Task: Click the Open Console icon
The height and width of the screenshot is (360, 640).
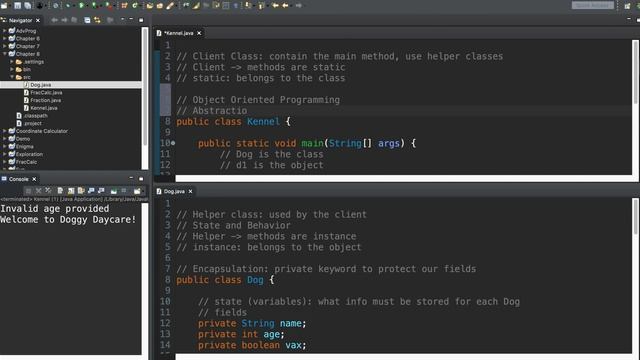Action: point(137,191)
